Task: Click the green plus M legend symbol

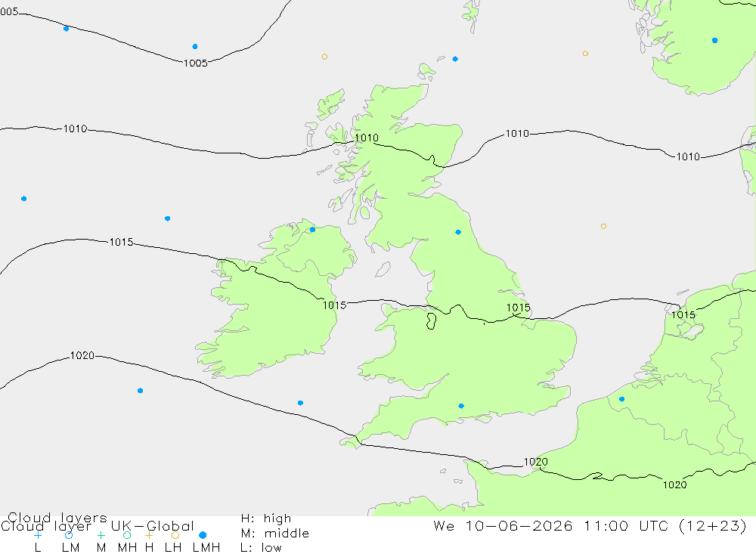Action: coord(101,535)
